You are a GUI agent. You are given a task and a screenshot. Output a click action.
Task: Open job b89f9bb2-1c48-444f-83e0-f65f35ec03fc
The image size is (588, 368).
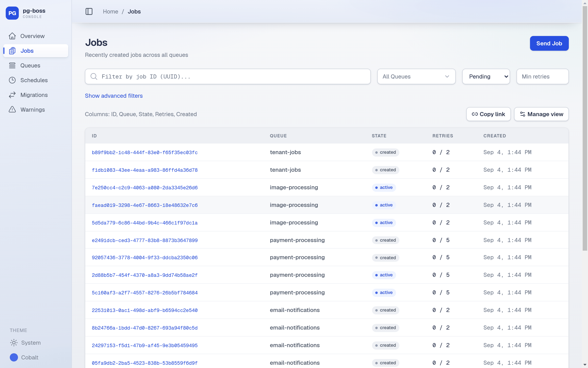pos(145,152)
